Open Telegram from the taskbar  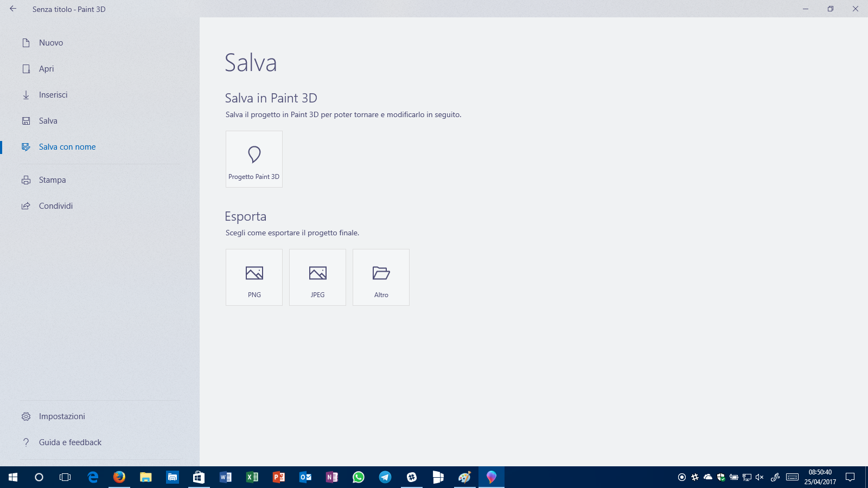click(385, 477)
